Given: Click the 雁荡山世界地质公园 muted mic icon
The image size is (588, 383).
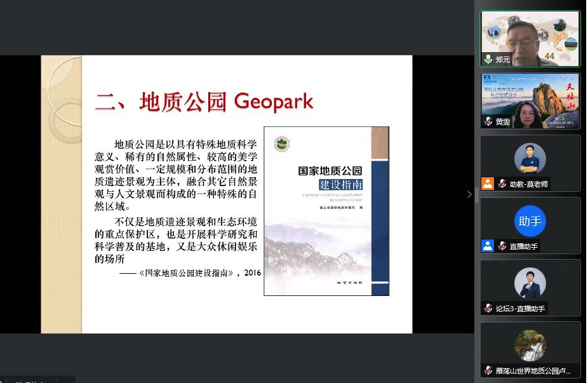Looking at the screenshot, I should (x=488, y=370).
